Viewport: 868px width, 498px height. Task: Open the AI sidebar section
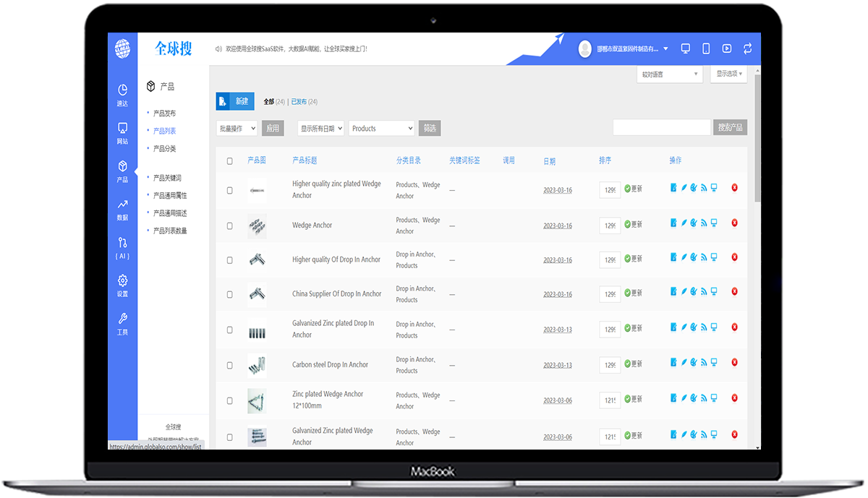(x=122, y=247)
